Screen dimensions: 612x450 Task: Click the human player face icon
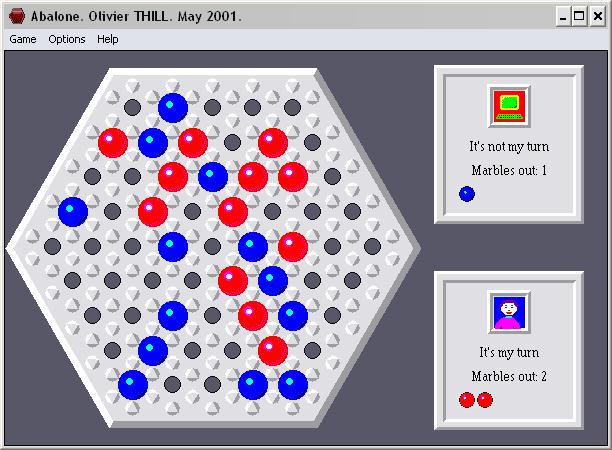point(509,312)
